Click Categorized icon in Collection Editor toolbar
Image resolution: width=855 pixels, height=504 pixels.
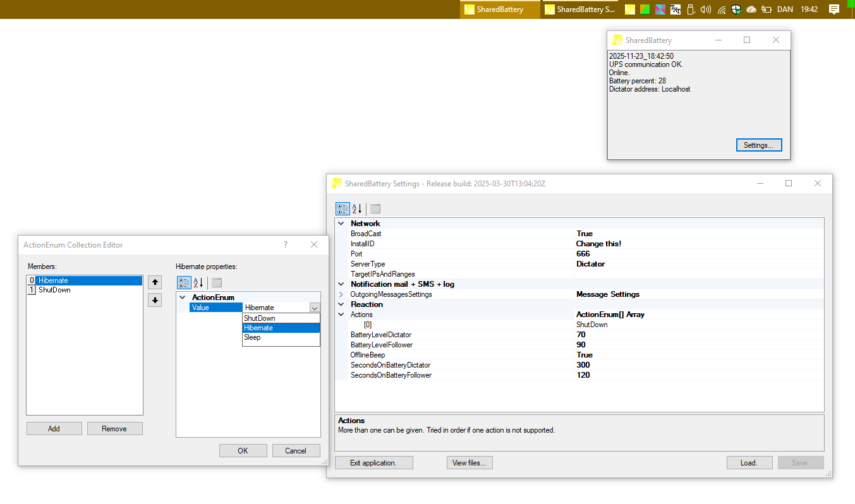click(184, 283)
